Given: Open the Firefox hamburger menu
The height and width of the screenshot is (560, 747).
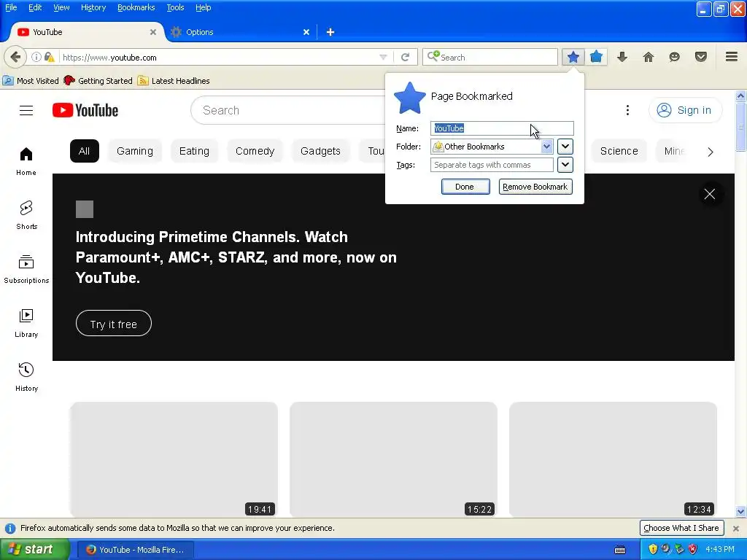Looking at the screenshot, I should [732, 57].
